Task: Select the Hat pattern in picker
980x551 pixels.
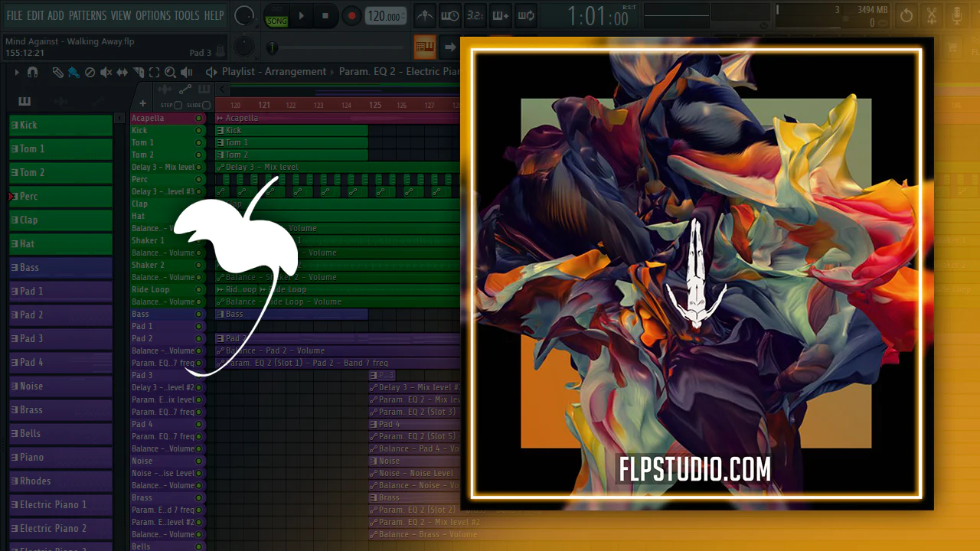Action: 60,244
